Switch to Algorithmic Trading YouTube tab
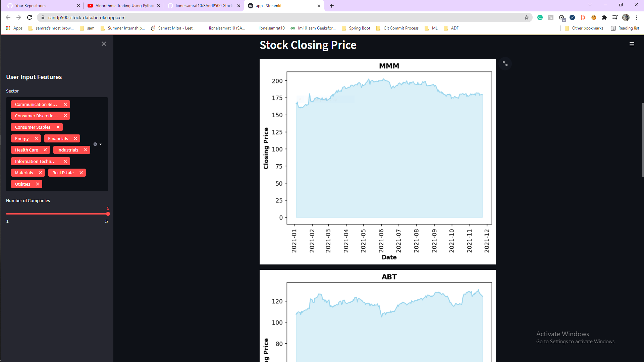The width and height of the screenshot is (644, 362). (x=124, y=6)
